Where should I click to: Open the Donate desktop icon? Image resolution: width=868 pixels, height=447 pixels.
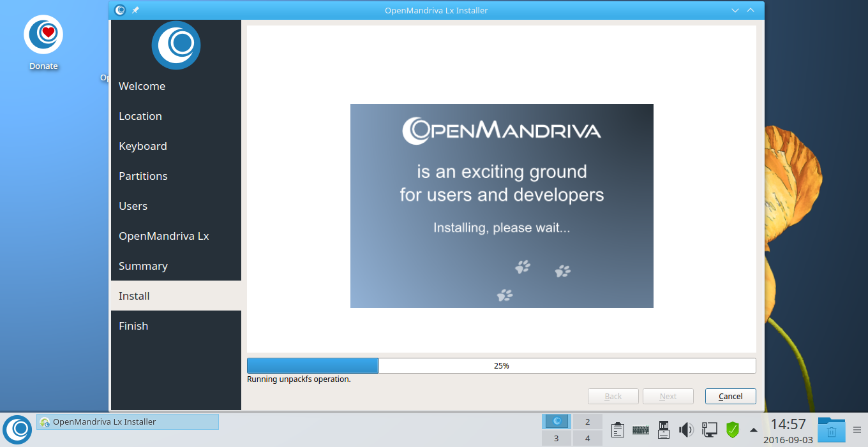pyautogui.click(x=43, y=42)
